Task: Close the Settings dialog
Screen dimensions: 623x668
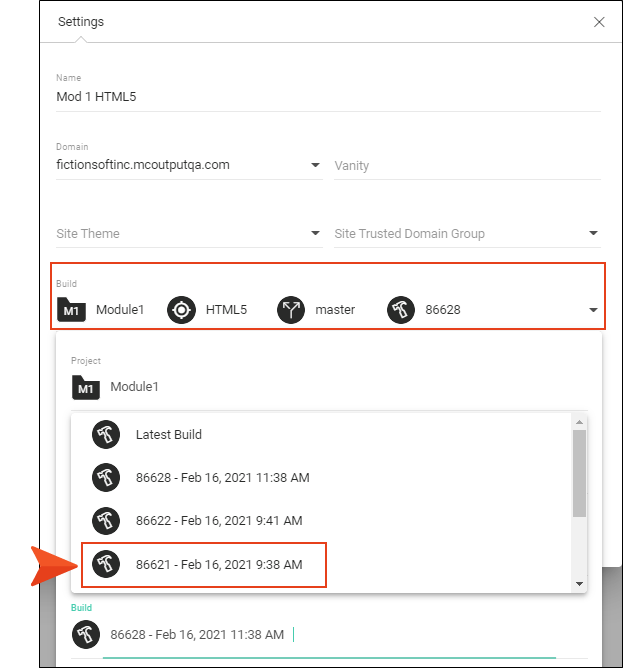Action: tap(599, 22)
